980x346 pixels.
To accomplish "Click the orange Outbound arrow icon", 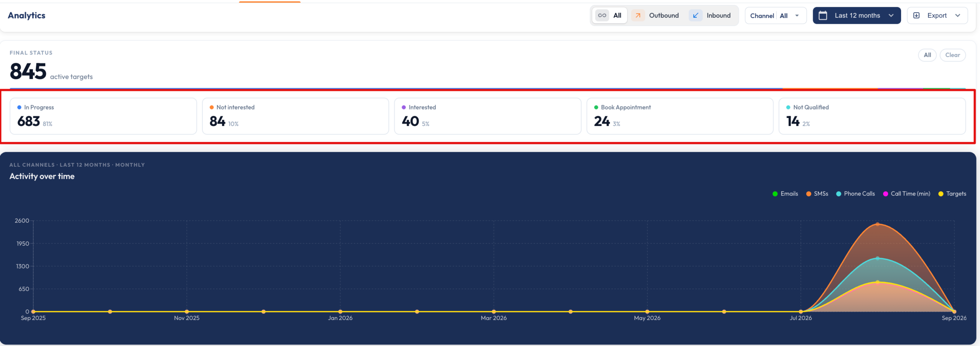I will pos(638,15).
